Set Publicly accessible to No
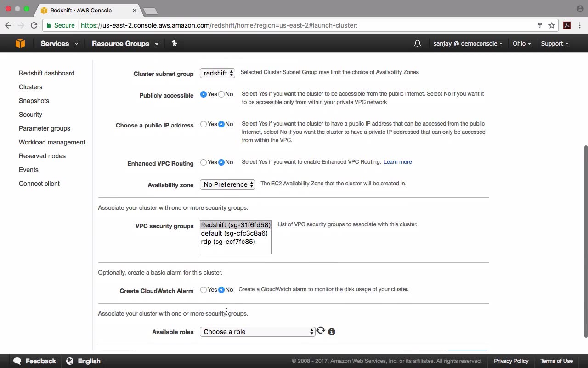Screen dimensions: 588x368 [221, 94]
